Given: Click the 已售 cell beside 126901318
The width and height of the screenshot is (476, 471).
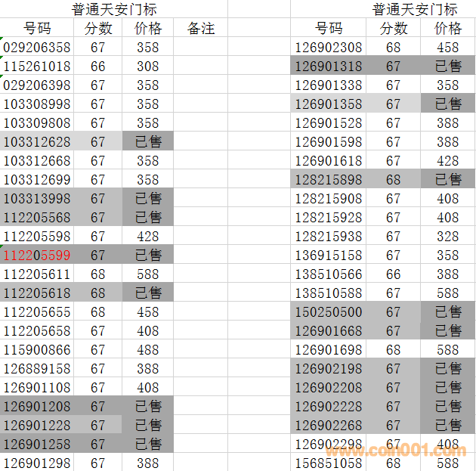Looking at the screenshot, I should tap(448, 67).
